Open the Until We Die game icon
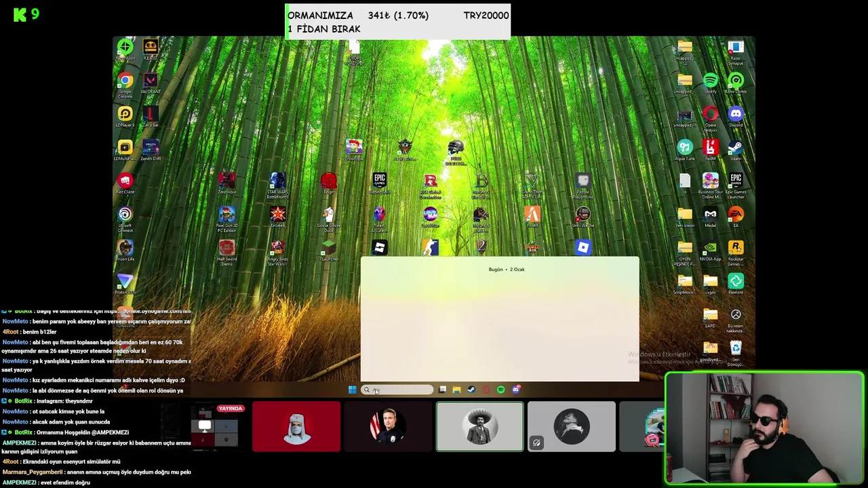868x488 pixels. (x=583, y=216)
